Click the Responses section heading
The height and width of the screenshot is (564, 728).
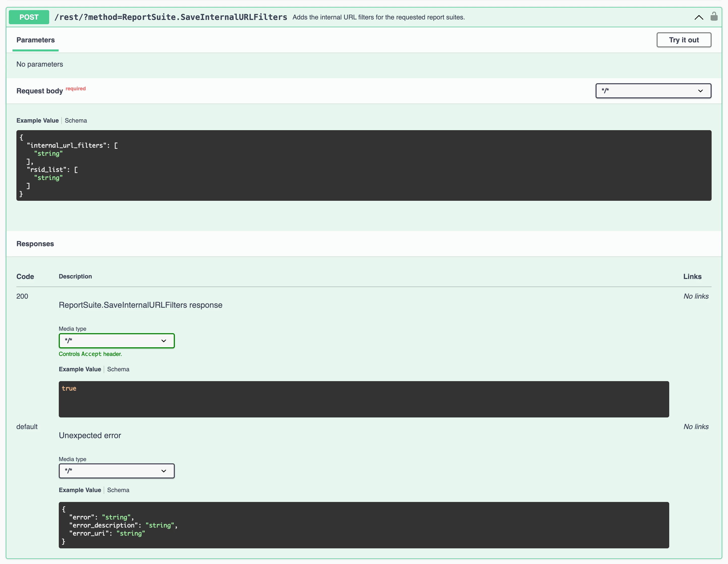click(x=35, y=244)
